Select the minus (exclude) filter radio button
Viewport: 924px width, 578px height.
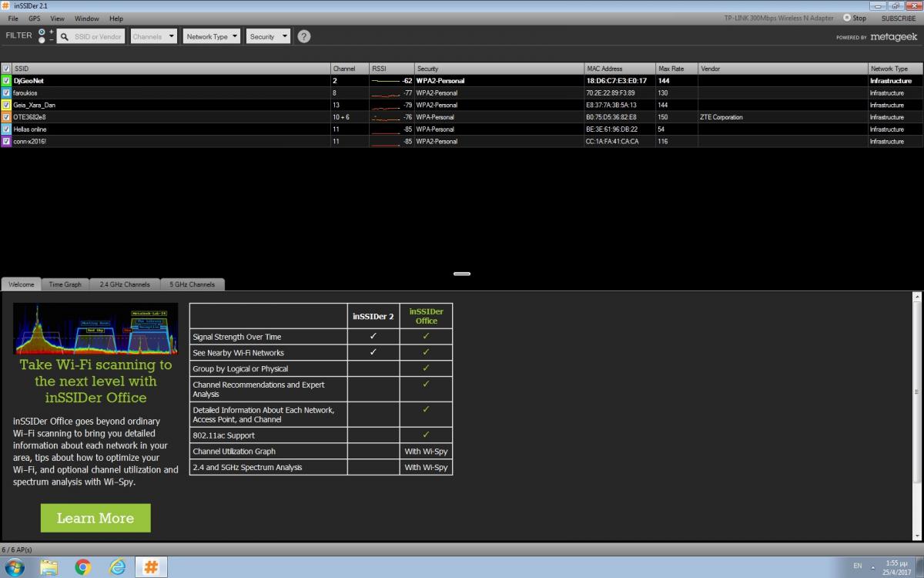tap(43, 40)
